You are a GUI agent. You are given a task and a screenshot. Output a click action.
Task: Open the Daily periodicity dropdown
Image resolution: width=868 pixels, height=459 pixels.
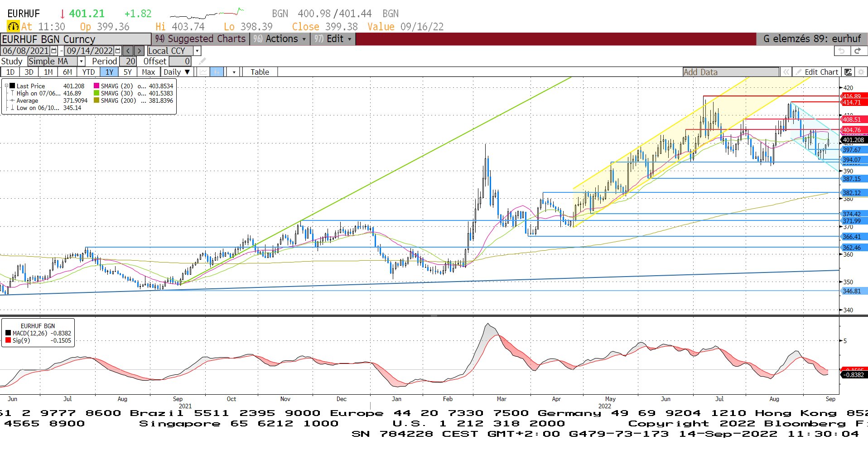(177, 72)
